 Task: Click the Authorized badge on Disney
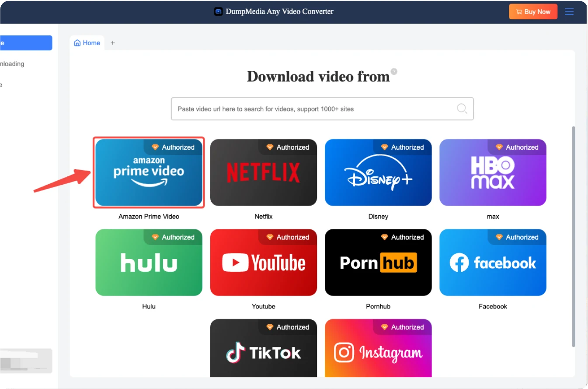[402, 147]
